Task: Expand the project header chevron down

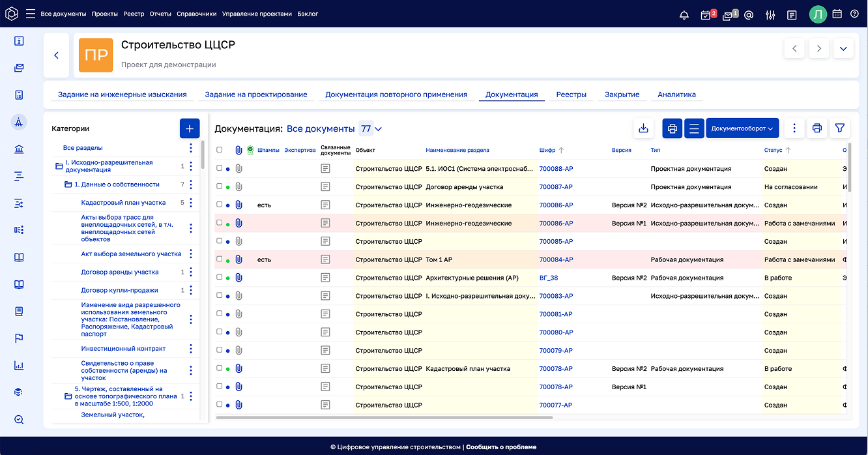Action: pos(843,49)
